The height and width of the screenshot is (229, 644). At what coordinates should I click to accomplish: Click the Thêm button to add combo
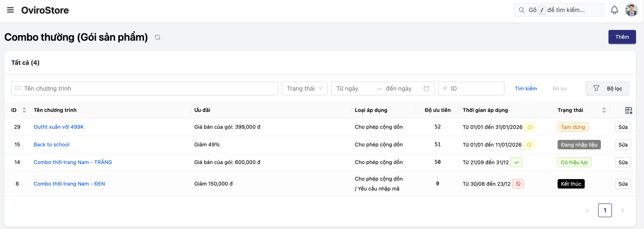point(622,37)
